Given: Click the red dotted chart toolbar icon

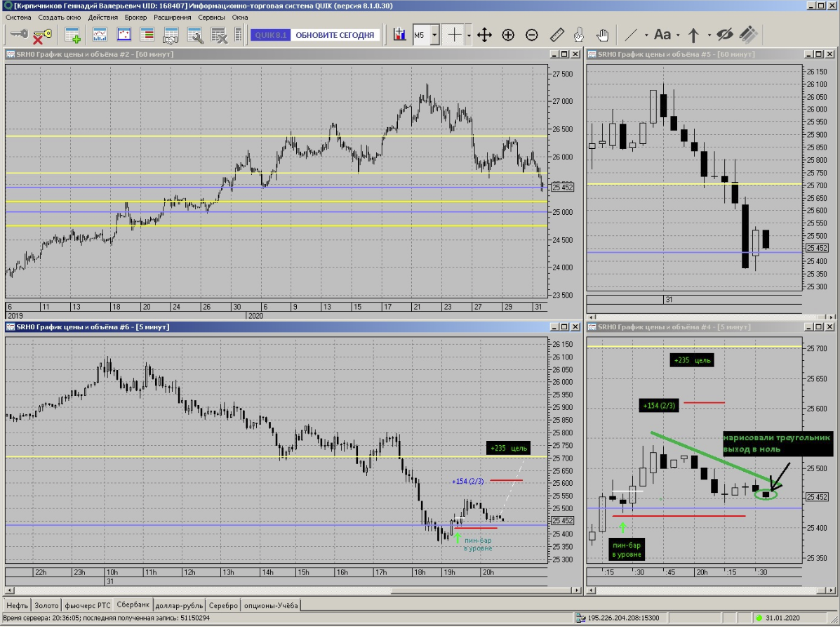Looking at the screenshot, I should click(x=124, y=35).
